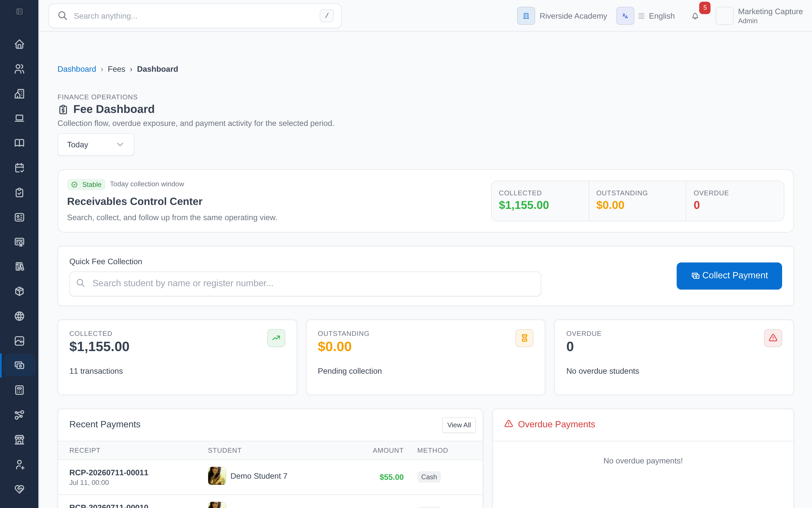This screenshot has width=812, height=508.
Task: Click the Overdue warning triangle icon
Action: pyautogui.click(x=773, y=338)
